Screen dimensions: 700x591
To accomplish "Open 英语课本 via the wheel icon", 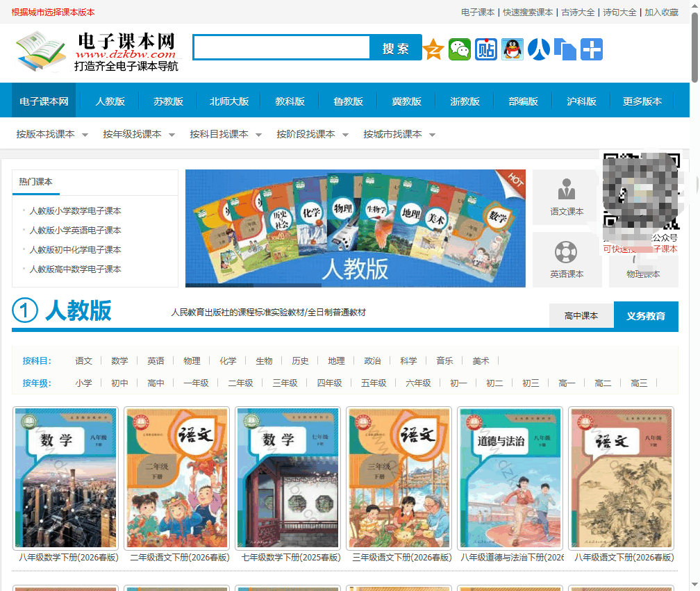I will click(565, 258).
